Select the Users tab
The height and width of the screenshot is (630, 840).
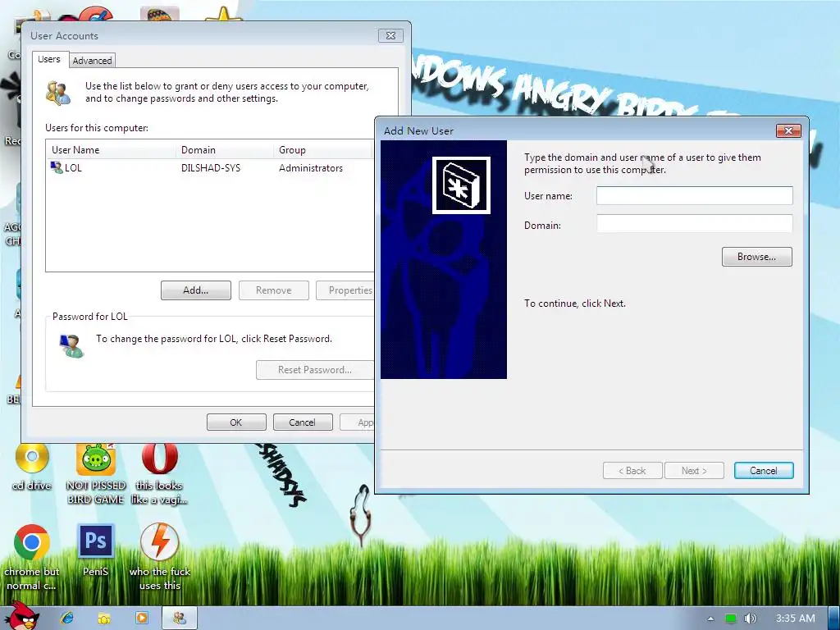pos(49,59)
